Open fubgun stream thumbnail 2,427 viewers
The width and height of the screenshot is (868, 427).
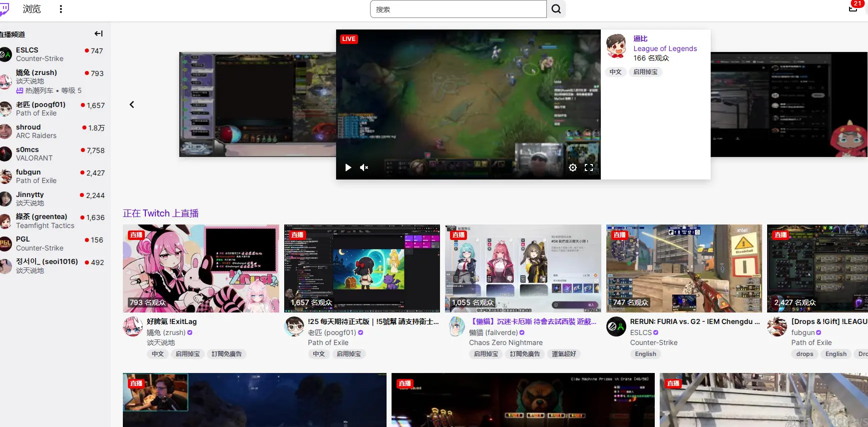[818, 268]
